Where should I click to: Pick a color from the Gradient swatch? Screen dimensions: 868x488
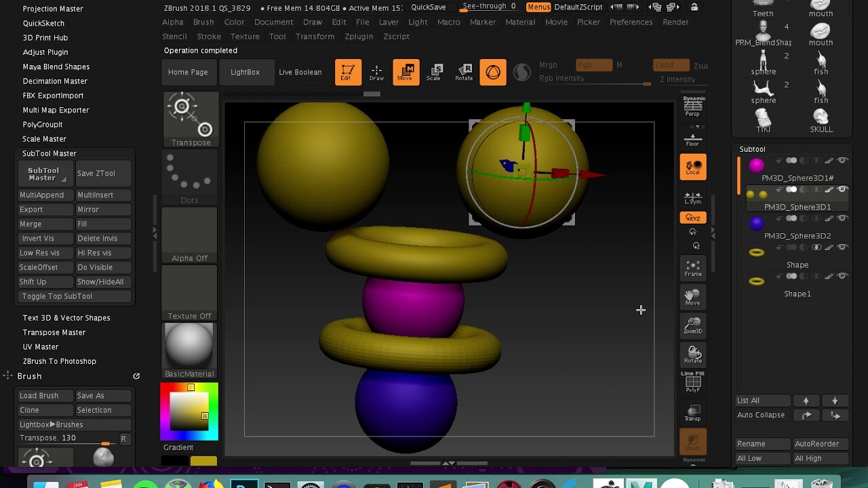(x=189, y=410)
